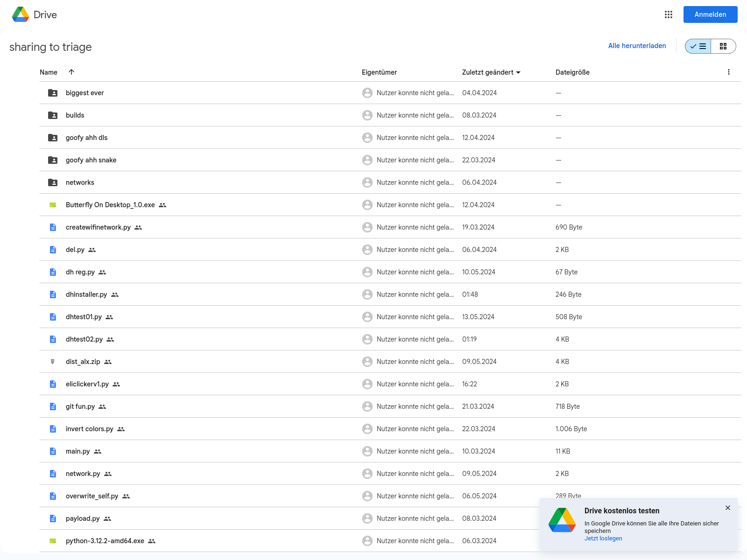Click the Drive logo in promo popup
This screenshot has height=560, width=747.
pyautogui.click(x=562, y=520)
